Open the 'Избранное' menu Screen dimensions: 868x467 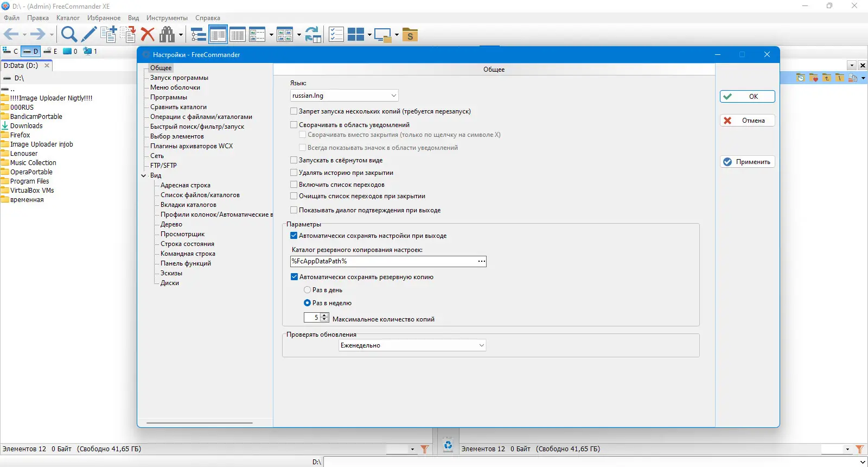(104, 18)
